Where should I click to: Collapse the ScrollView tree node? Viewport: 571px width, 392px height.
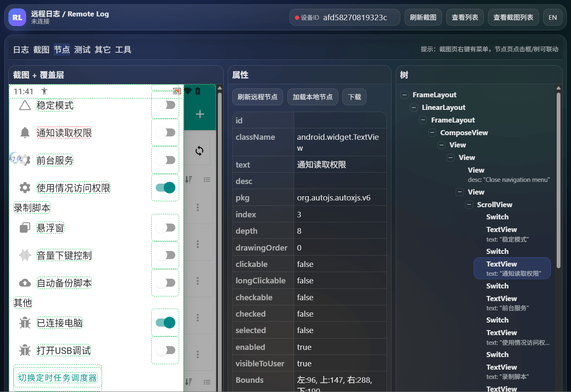(469, 205)
